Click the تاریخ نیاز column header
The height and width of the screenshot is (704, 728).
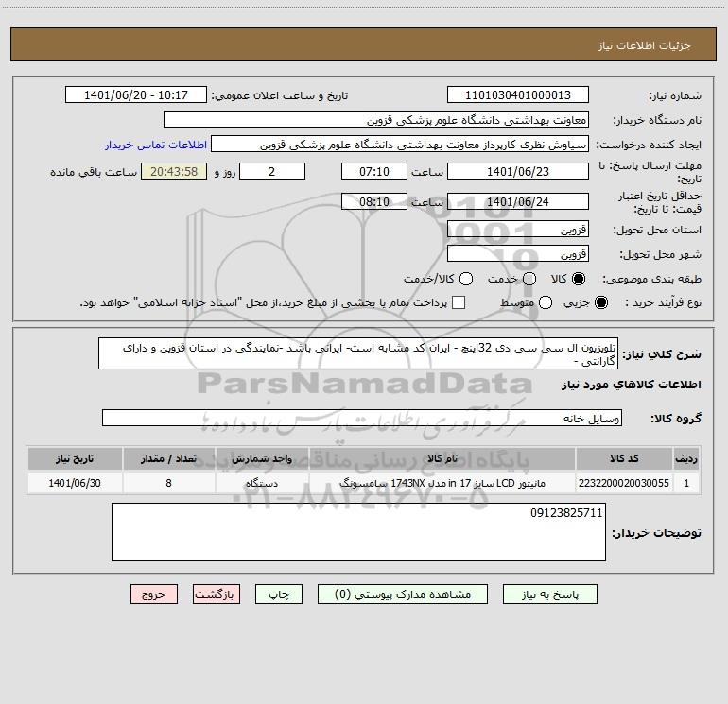(x=75, y=458)
